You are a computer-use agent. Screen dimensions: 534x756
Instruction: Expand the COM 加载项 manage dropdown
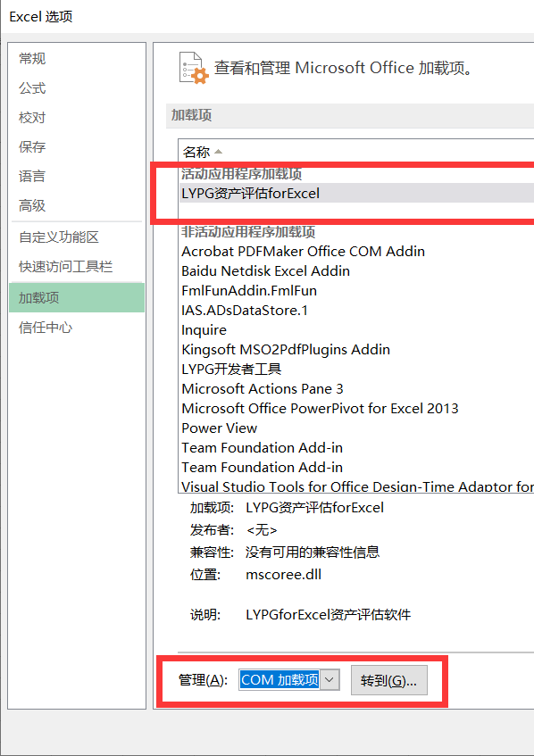[330, 680]
